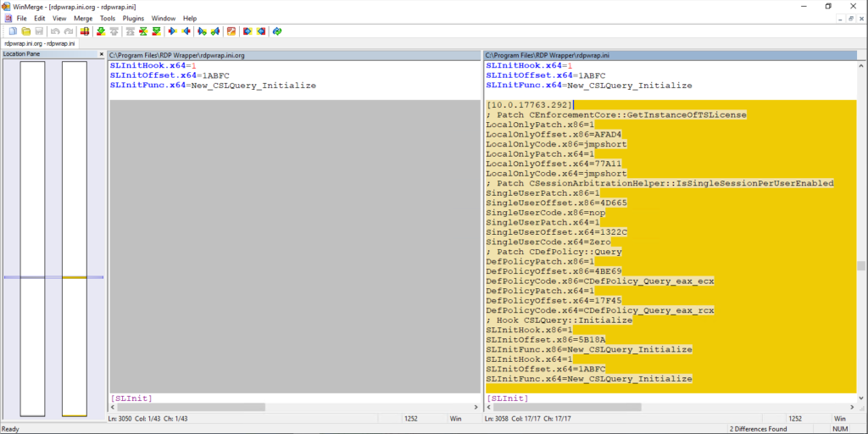Open the Merge menu
868x434 pixels.
[83, 18]
